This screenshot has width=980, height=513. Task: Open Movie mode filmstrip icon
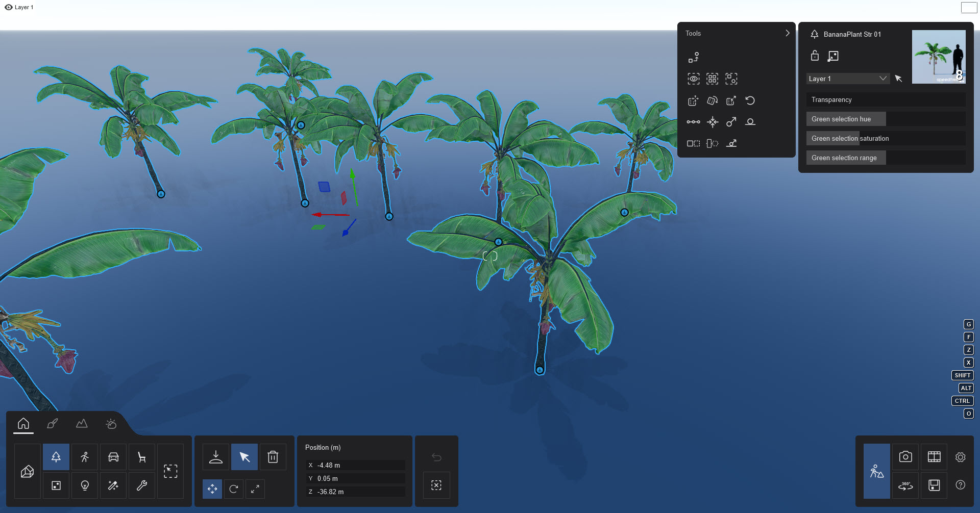click(x=934, y=457)
